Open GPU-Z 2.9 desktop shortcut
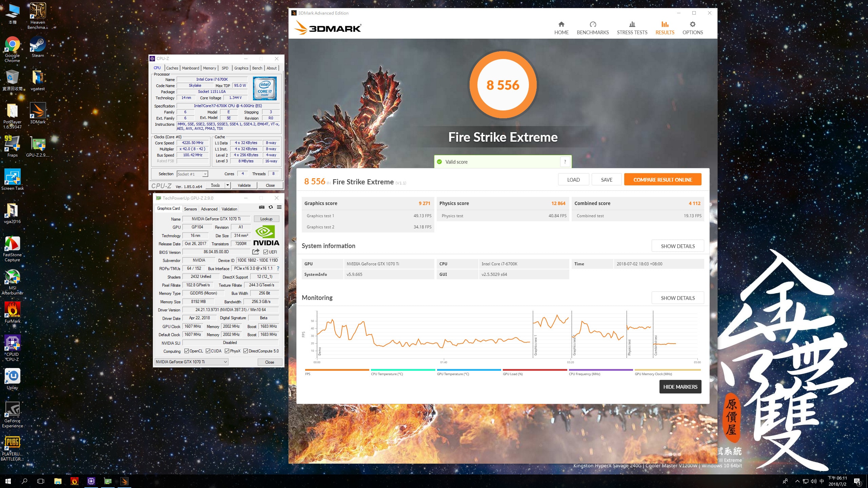The width and height of the screenshot is (868, 488). (38, 147)
